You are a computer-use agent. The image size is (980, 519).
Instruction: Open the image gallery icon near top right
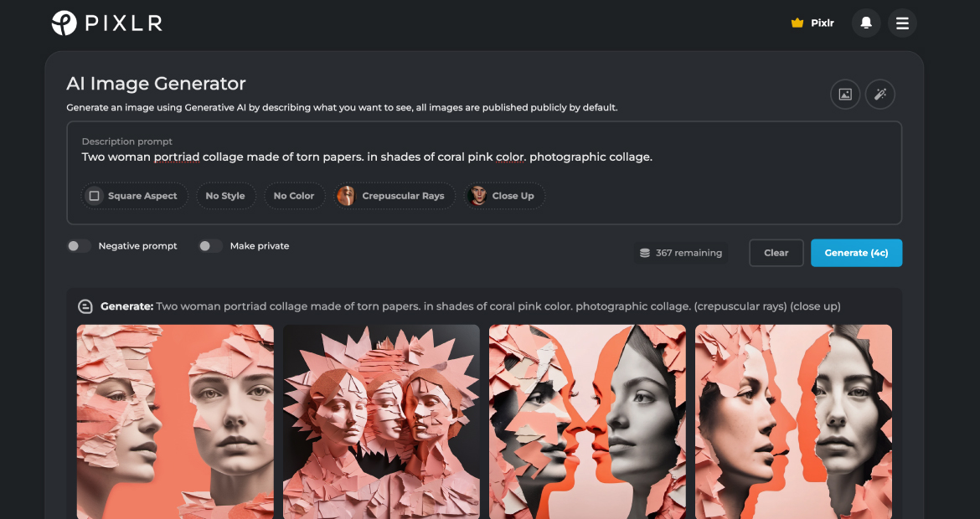[x=844, y=95]
